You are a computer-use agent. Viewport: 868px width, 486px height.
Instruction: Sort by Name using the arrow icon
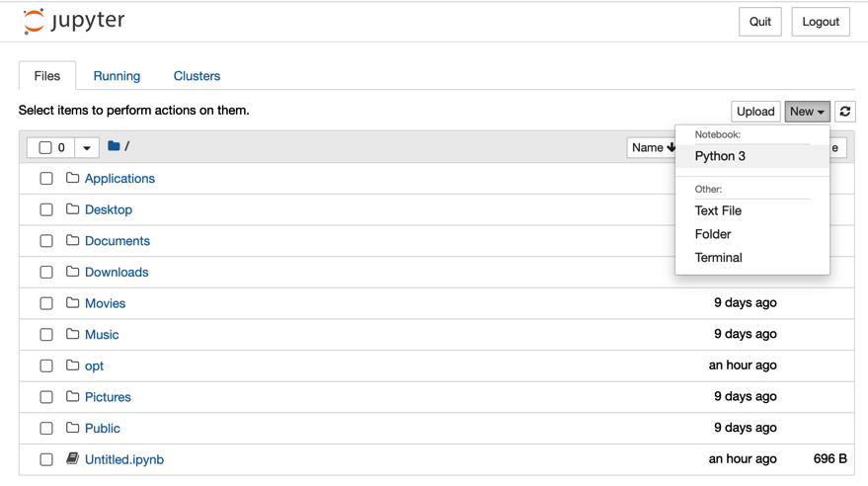(671, 147)
